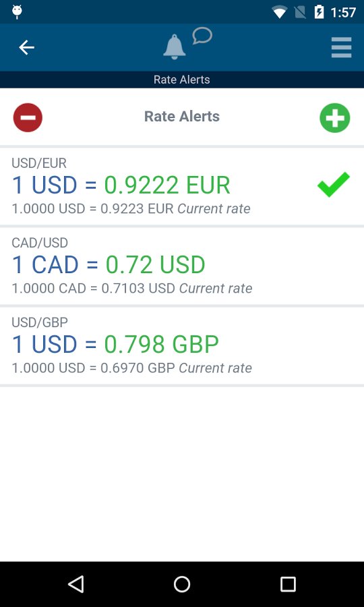This screenshot has height=607, width=364.
Task: Tap the green plus add button
Action: pos(334,117)
